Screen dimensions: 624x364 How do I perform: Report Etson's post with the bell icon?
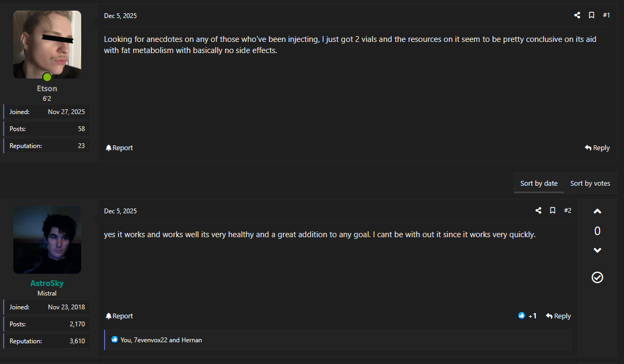119,148
